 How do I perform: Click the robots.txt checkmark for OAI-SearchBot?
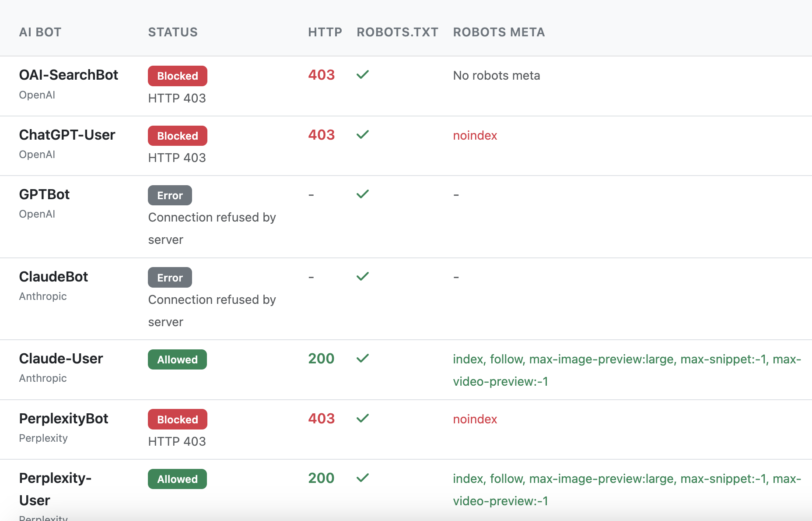pyautogui.click(x=363, y=74)
